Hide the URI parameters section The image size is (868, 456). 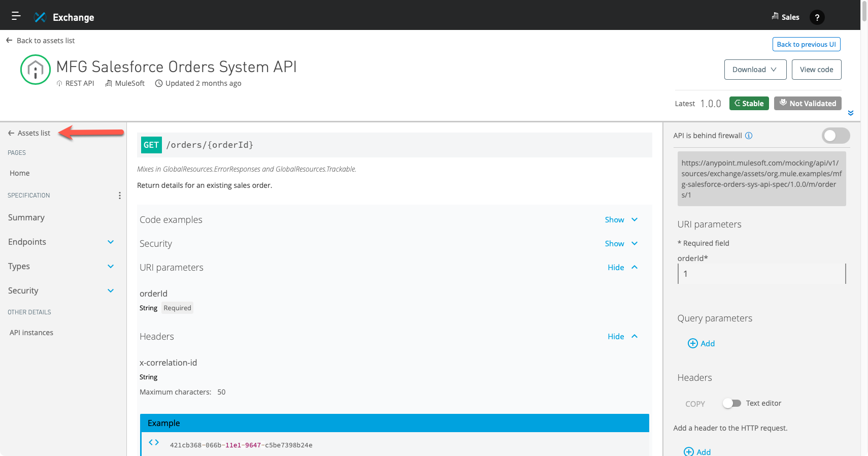click(622, 268)
